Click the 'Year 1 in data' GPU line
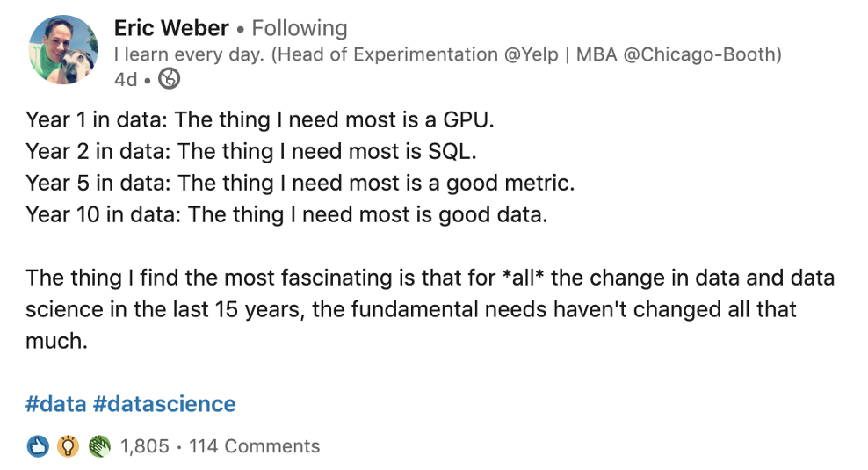868x470 pixels. tap(260, 120)
